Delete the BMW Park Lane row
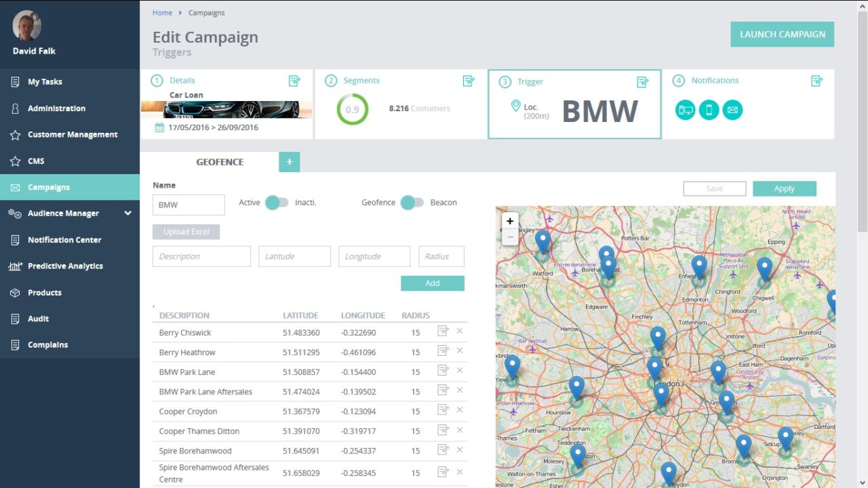Viewport: 868px width, 488px height. click(x=460, y=370)
